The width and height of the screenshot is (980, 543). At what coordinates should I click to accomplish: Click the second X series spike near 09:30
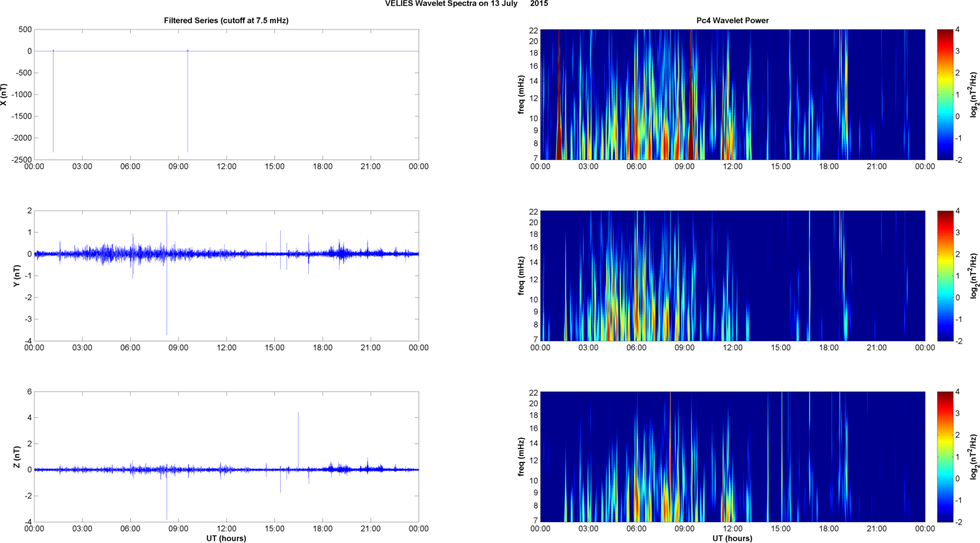[188, 102]
